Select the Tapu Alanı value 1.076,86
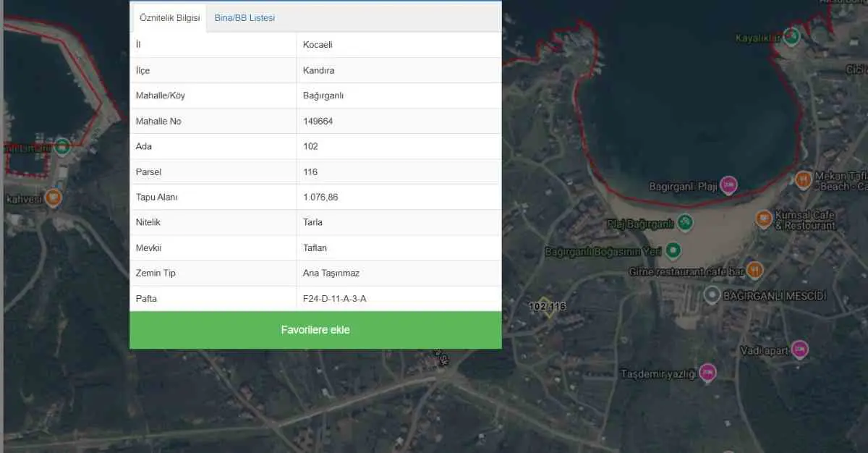 pos(321,197)
